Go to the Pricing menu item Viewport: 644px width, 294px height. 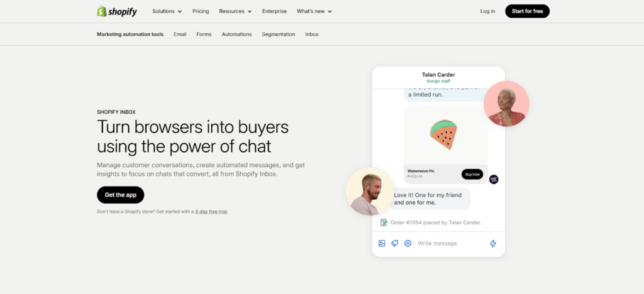(x=201, y=11)
